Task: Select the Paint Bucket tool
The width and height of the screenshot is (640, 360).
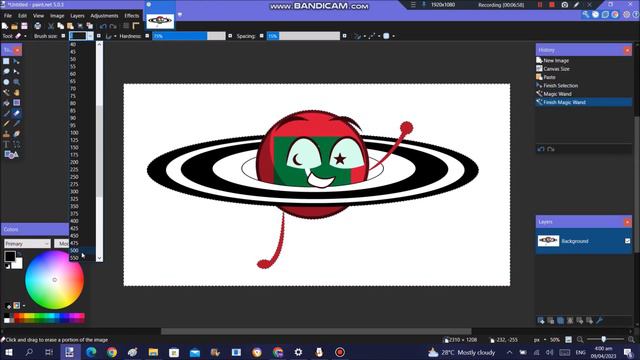Action: tap(6, 103)
